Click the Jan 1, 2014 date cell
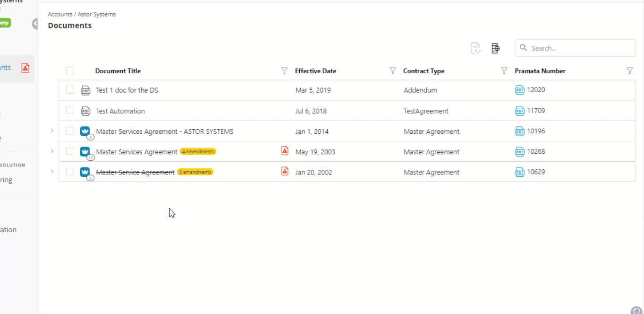644x314 pixels. (312, 131)
